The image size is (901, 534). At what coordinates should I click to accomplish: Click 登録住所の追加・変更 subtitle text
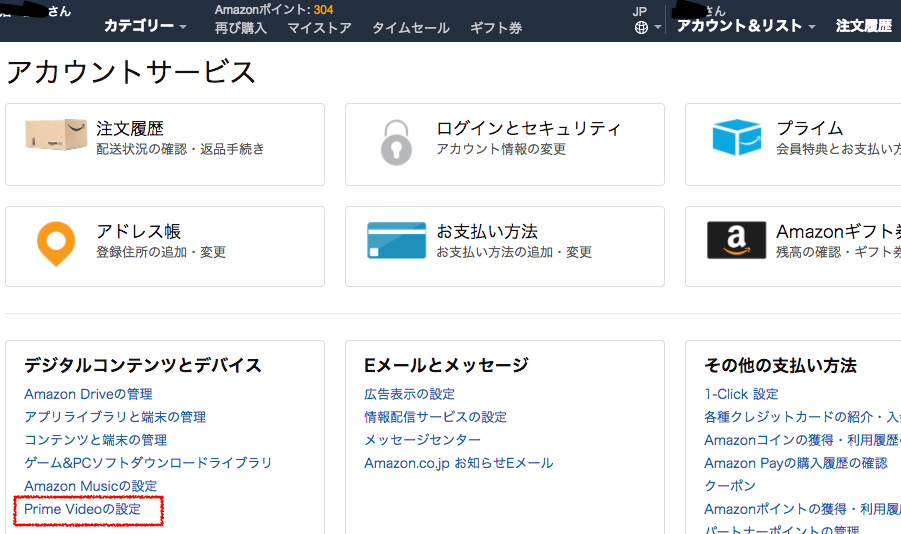click(x=161, y=252)
